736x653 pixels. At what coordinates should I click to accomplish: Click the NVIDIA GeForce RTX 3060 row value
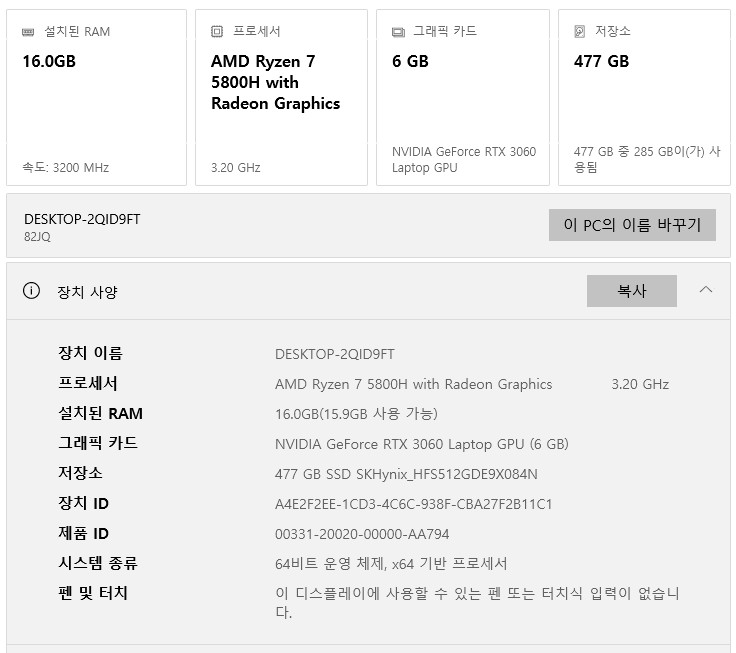[421, 444]
